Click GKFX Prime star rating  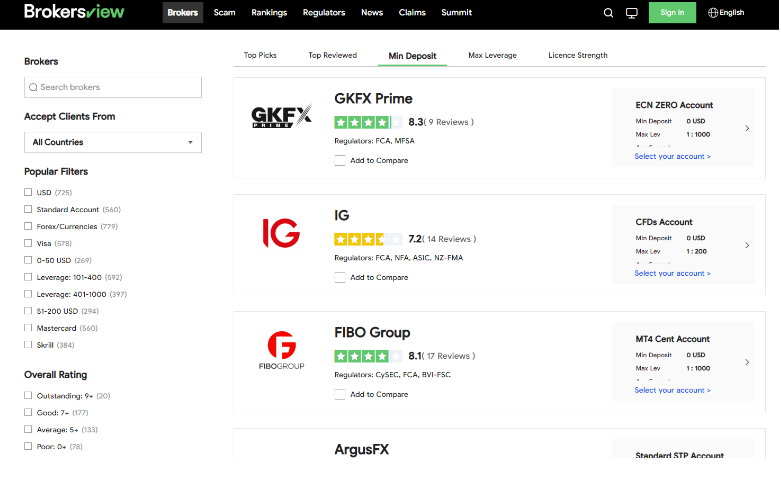tap(368, 122)
